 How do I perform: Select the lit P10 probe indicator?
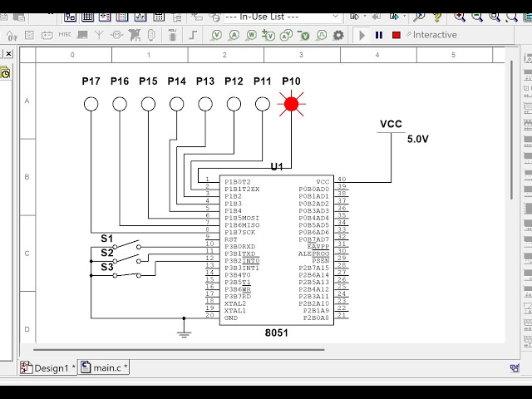[x=292, y=104]
